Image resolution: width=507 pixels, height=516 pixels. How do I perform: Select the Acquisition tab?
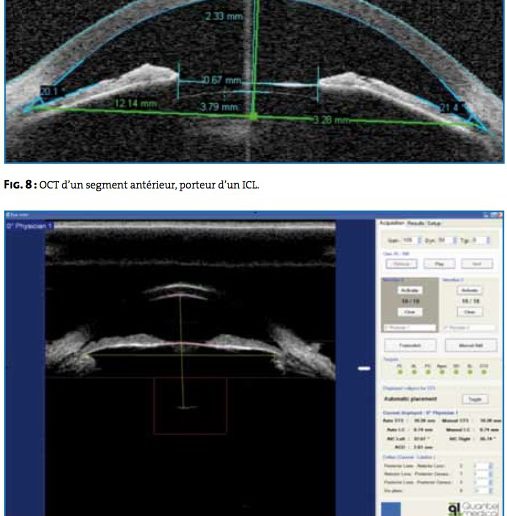(392, 223)
